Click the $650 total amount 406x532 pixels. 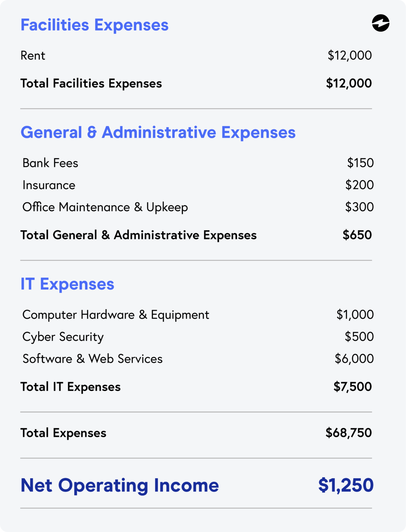[x=357, y=235]
